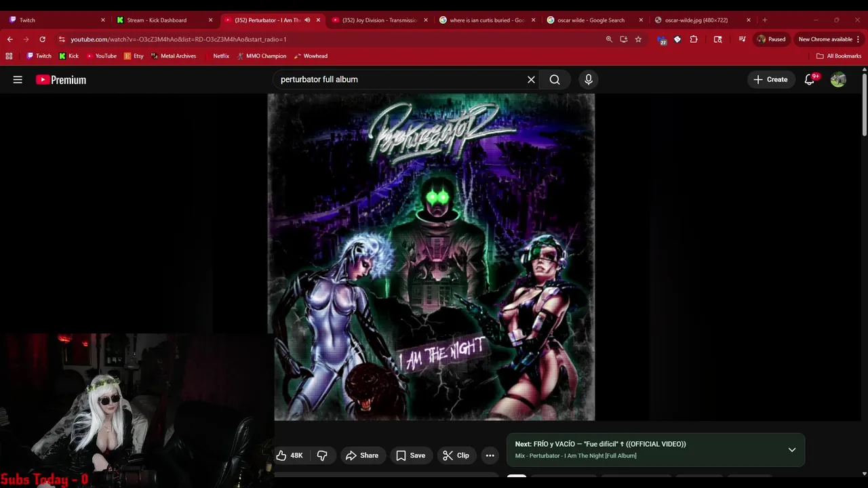This screenshot has height=488, width=868.
Task: Open more actions three-dot menu
Action: [x=490, y=455]
